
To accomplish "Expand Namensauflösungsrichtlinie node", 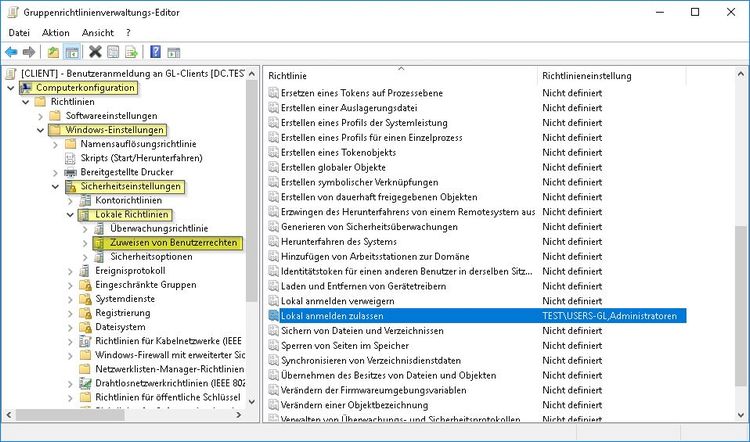I will [x=55, y=144].
